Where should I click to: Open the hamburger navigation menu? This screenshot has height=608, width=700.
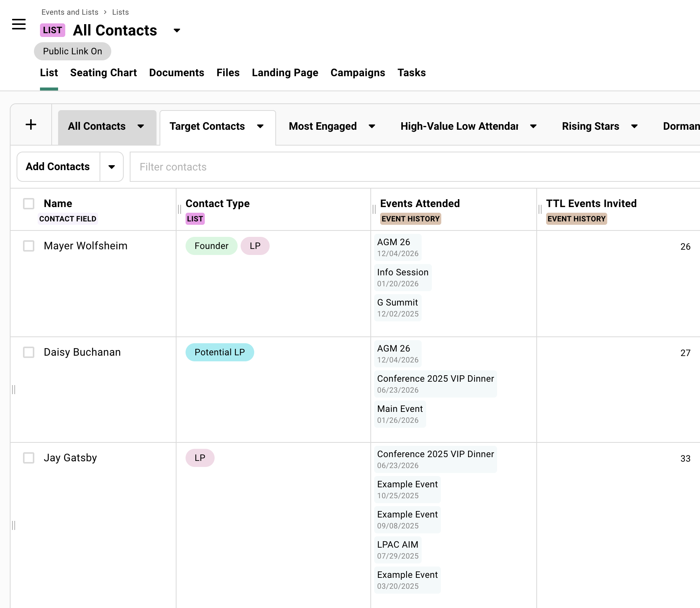pos(19,24)
